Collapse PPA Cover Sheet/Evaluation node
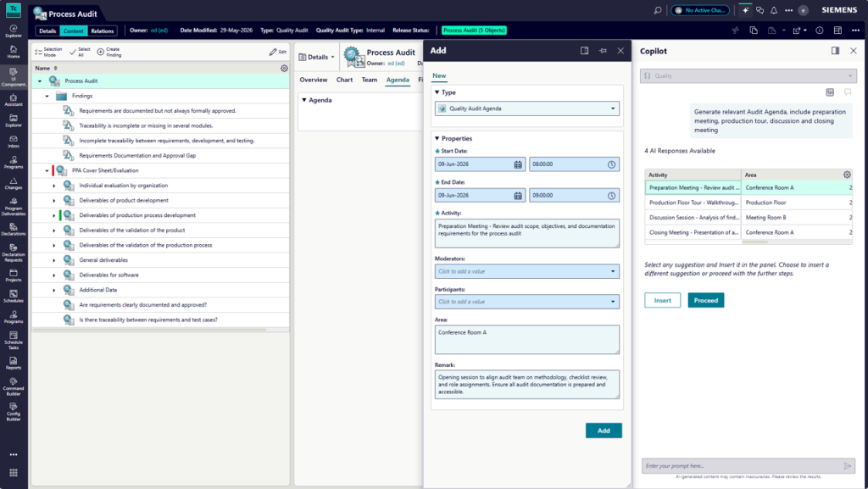 pyautogui.click(x=47, y=171)
